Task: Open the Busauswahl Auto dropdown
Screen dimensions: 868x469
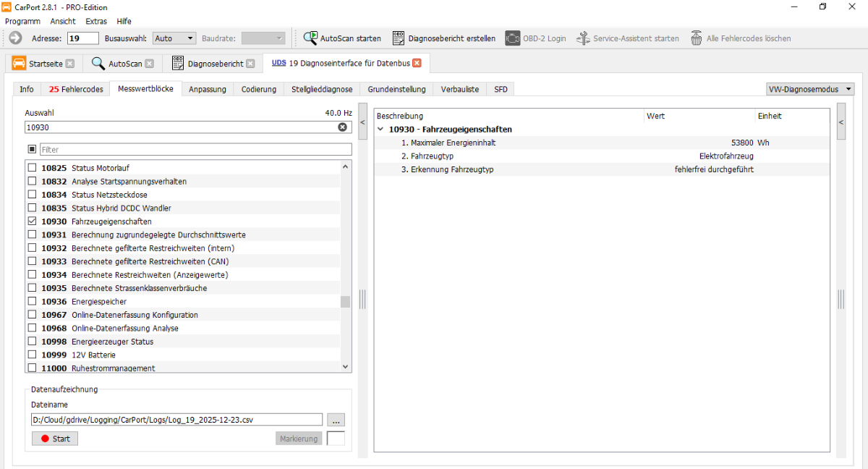Action: 174,38
